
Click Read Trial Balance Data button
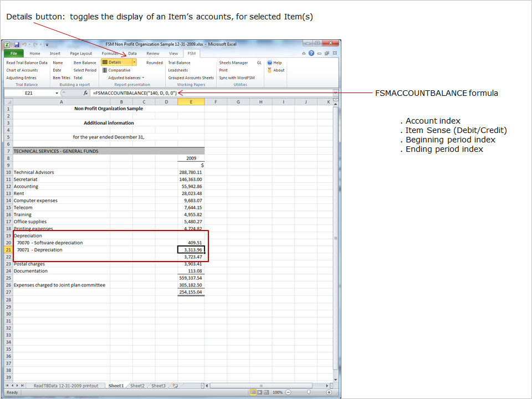coord(27,63)
